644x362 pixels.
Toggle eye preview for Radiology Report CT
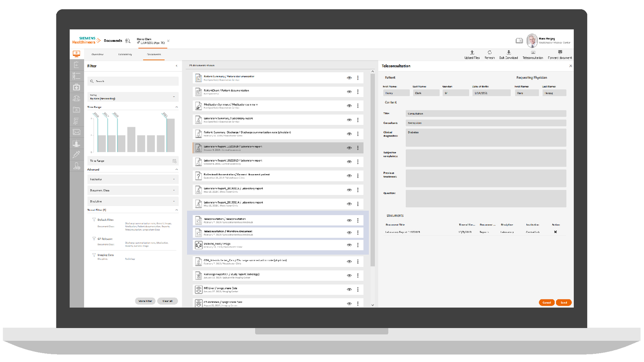point(349,276)
